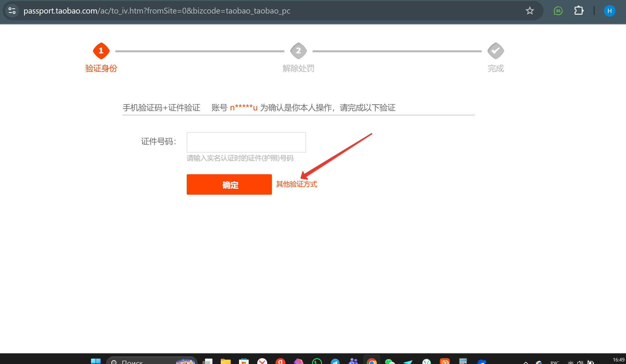Open WhatsApp from the taskbar
The width and height of the screenshot is (626, 364).
317,361
